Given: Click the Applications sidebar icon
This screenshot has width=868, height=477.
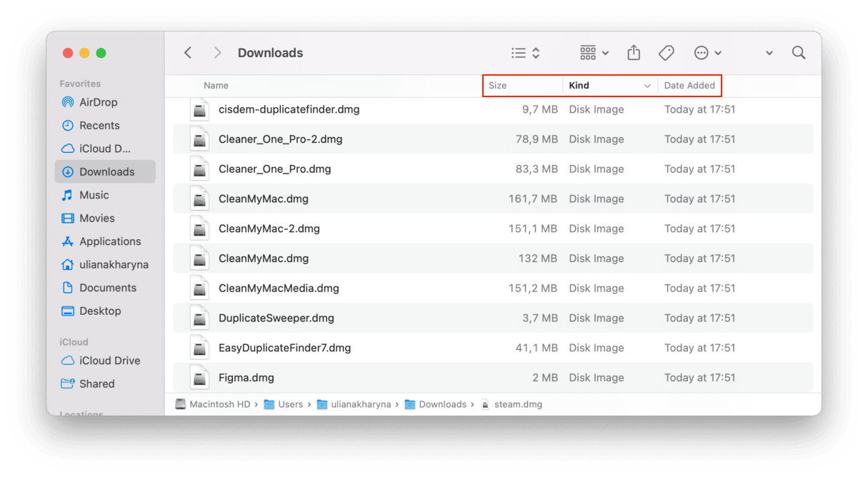Looking at the screenshot, I should [x=68, y=241].
